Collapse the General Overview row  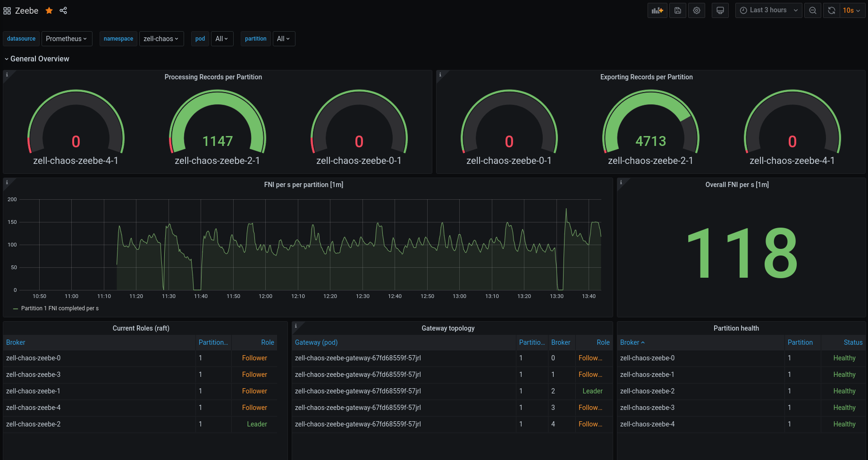[37, 59]
